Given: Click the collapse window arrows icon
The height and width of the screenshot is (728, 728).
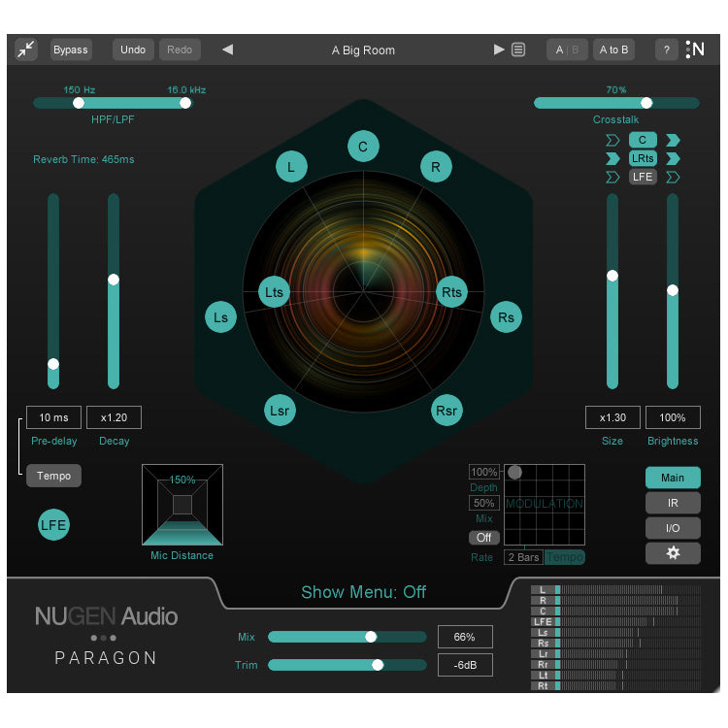Looking at the screenshot, I should coord(26,50).
